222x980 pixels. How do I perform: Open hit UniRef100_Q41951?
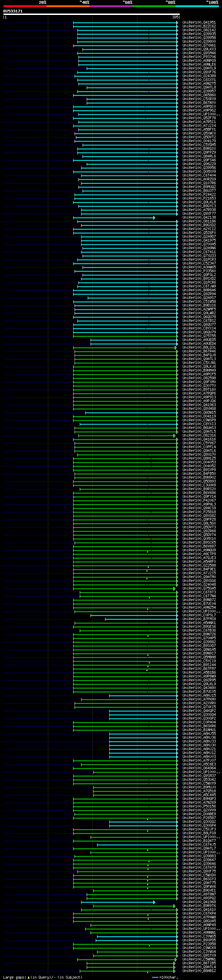[x=199, y=23]
